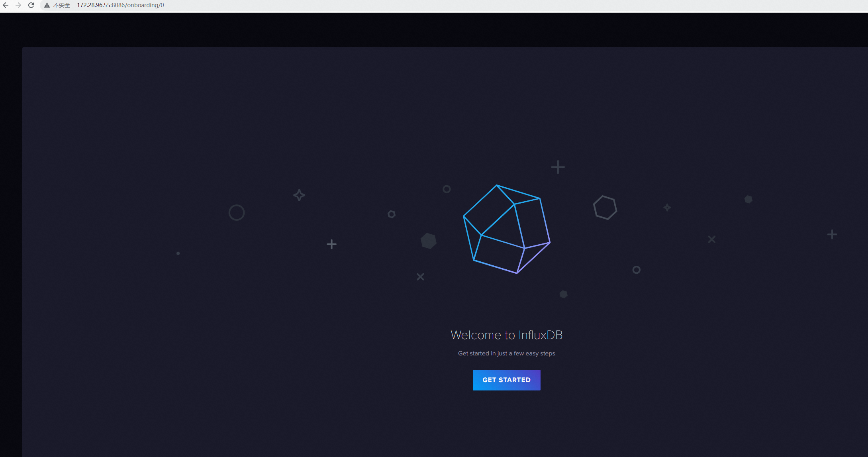868x457 pixels.
Task: Click the browser back arrow
Action: [6, 5]
